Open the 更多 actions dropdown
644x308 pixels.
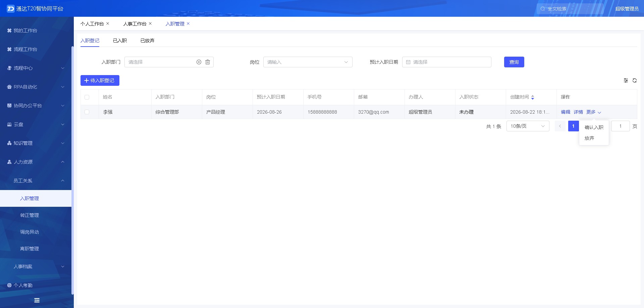pyautogui.click(x=594, y=112)
